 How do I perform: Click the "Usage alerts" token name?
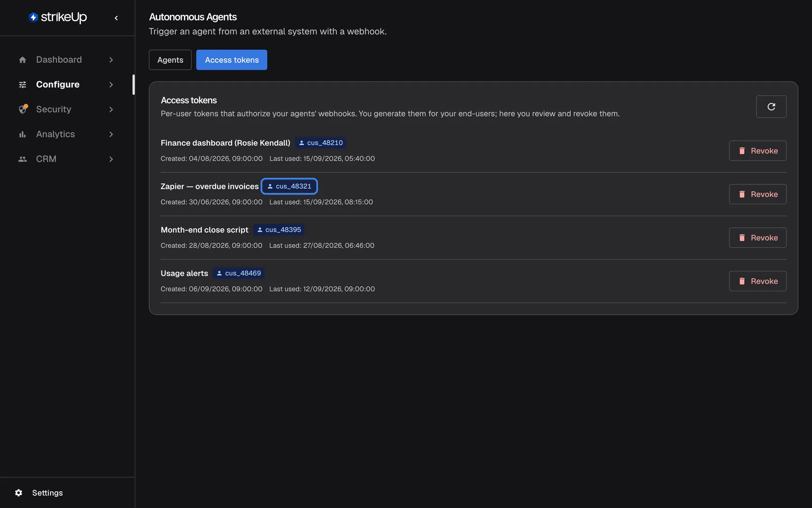[184, 273]
